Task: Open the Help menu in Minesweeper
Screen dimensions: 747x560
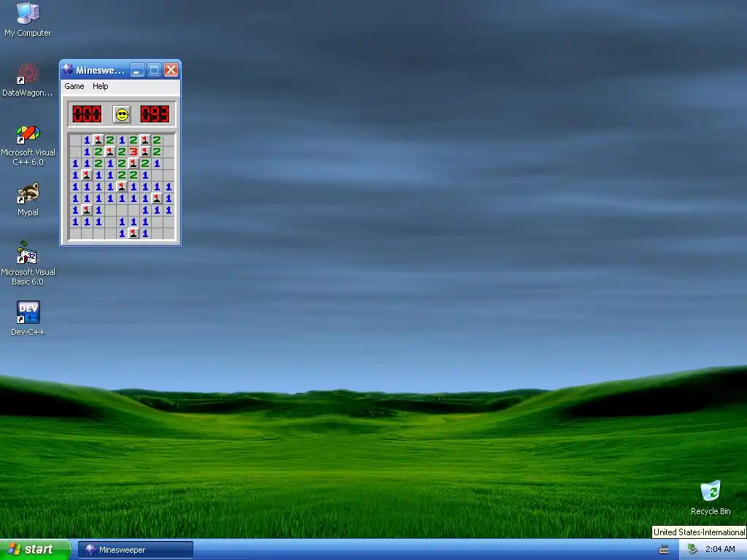Action: tap(101, 86)
